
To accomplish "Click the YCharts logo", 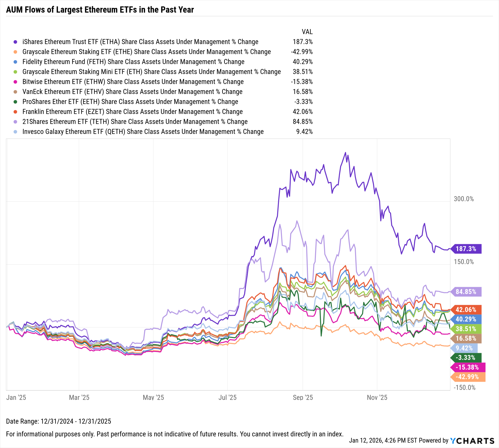I will tap(472, 441).
